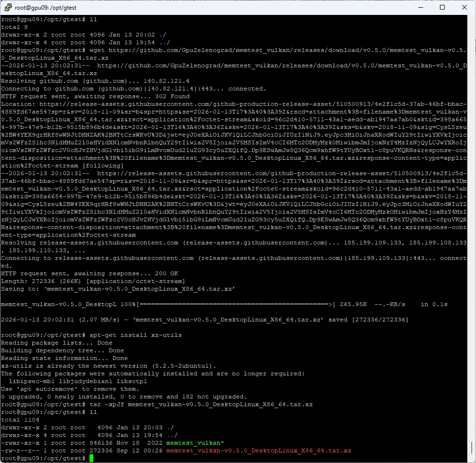Open the PuTTY system menu icon

coord(7,7)
